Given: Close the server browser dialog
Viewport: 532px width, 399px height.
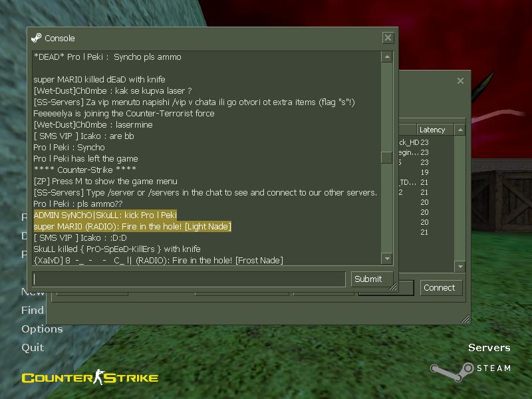Looking at the screenshot, I should (x=460, y=80).
